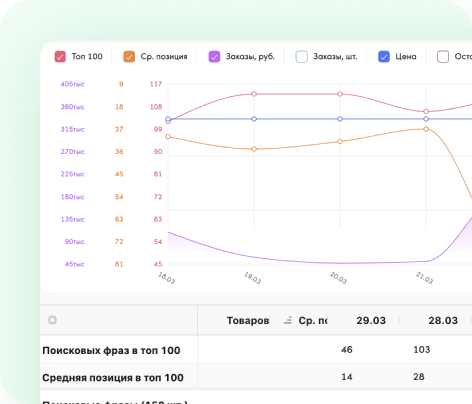Click the 225тыс purple axis label
This screenshot has width=472, height=404.
72,174
